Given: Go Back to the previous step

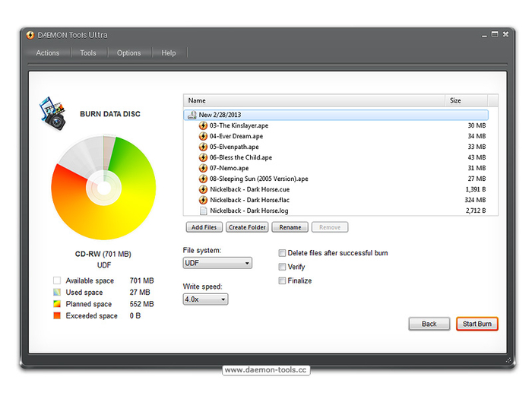Looking at the screenshot, I should pos(429,324).
